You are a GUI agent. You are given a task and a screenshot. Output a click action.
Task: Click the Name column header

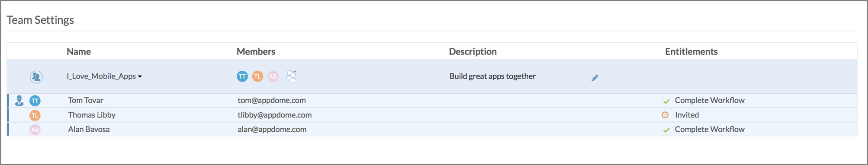click(79, 51)
